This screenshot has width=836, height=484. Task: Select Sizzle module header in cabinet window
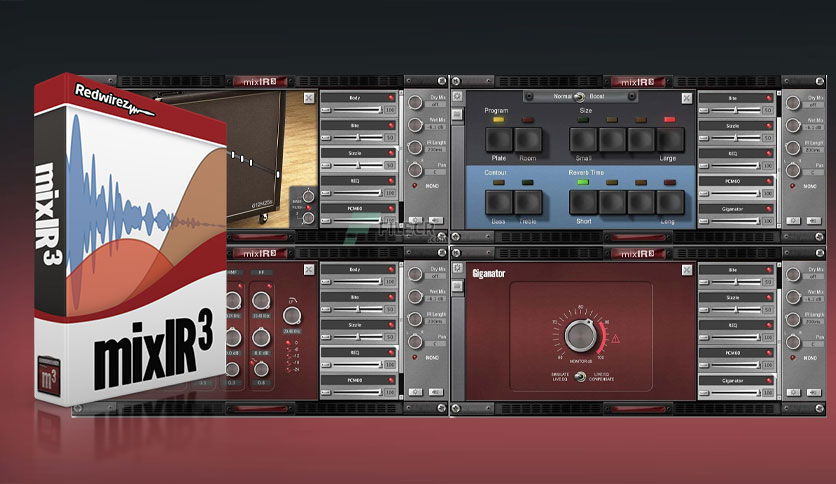tap(358, 153)
